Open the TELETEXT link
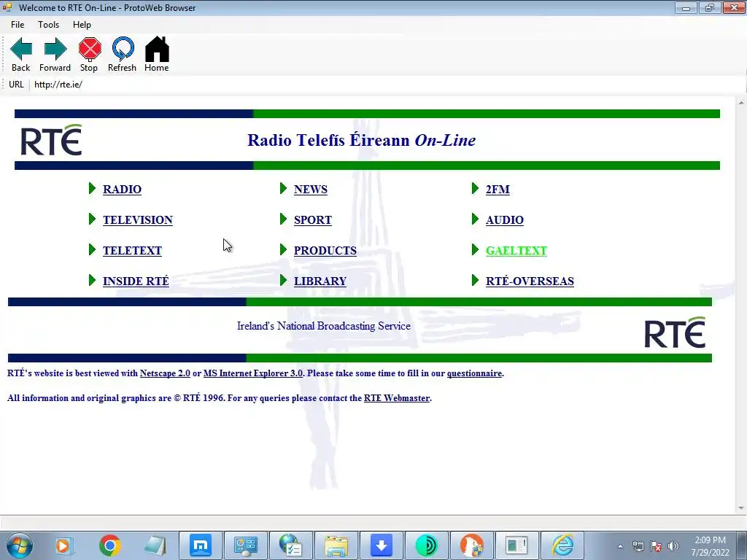The width and height of the screenshot is (747, 560). point(133,251)
